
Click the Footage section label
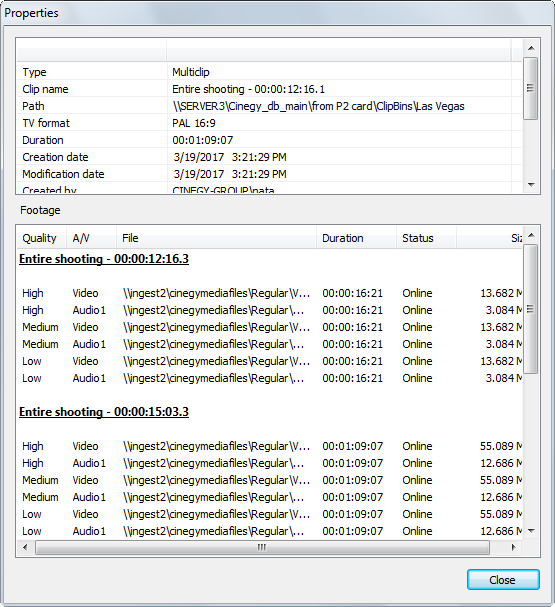[40, 210]
